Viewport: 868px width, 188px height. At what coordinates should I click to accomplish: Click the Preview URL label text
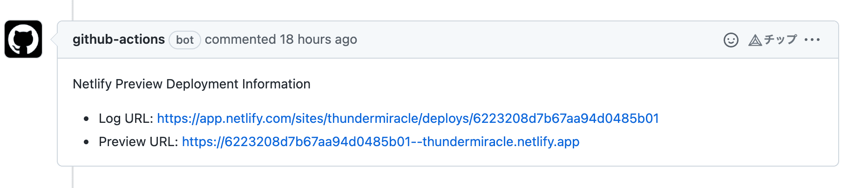[x=138, y=142]
